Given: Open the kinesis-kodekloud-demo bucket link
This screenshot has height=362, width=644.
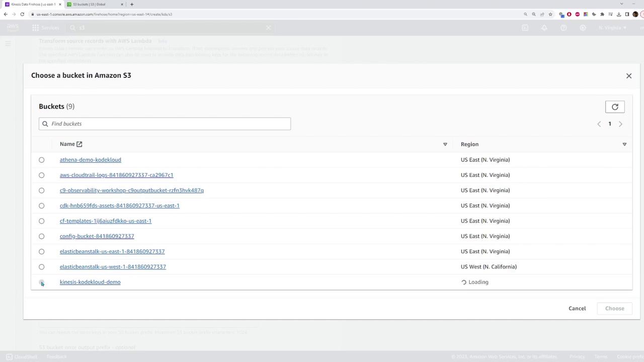Looking at the screenshot, I should coord(90,282).
